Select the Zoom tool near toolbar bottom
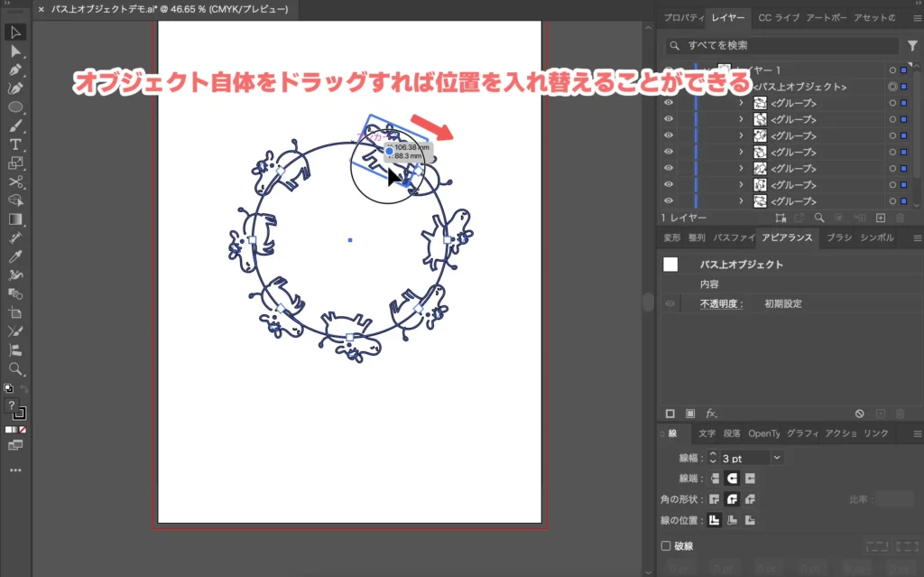 coord(12,366)
